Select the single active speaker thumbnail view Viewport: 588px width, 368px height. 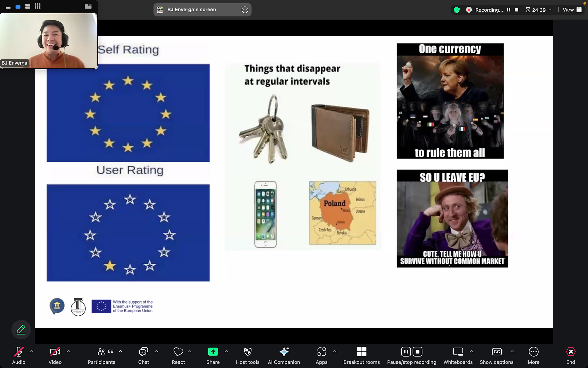click(18, 7)
